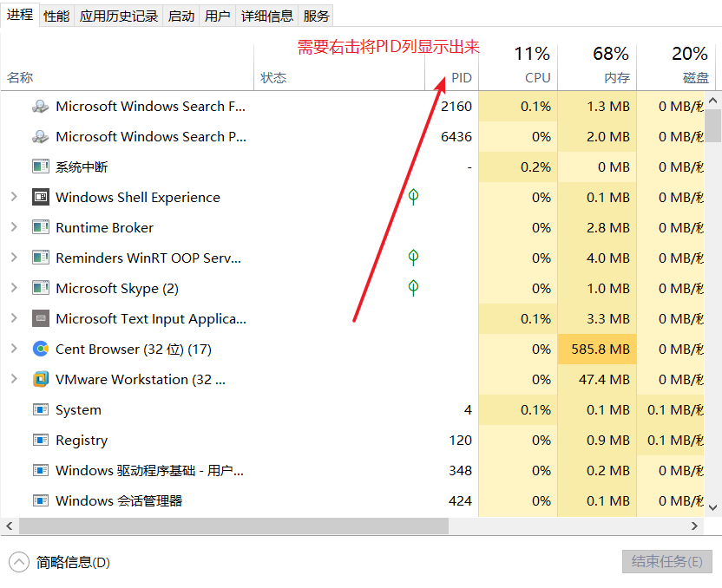722x588 pixels.
Task: Click the Microsoft Windows Search F... process icon
Action: coord(41,107)
